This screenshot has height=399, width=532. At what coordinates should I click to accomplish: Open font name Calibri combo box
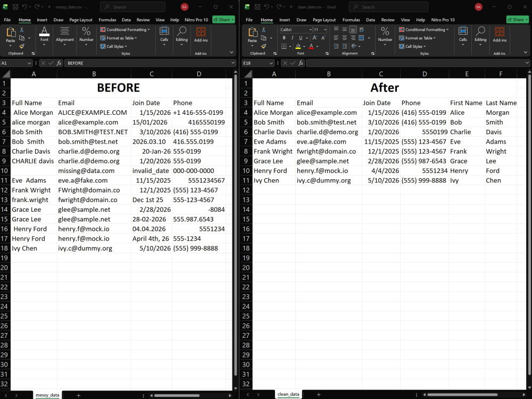(x=296, y=29)
